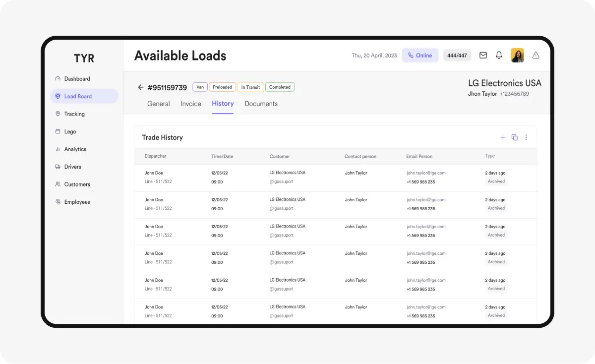This screenshot has width=595, height=364.
Task: Open the Invoice tab
Action: point(191,104)
